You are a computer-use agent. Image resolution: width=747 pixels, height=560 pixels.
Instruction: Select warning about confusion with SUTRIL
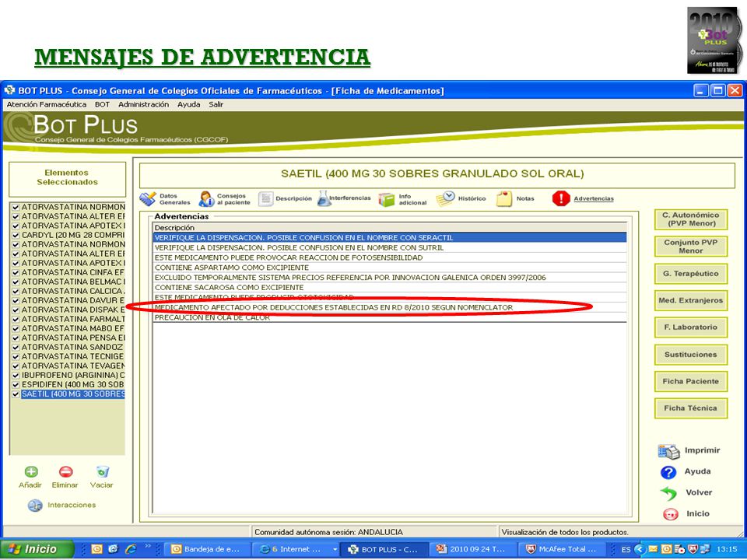pos(389,247)
